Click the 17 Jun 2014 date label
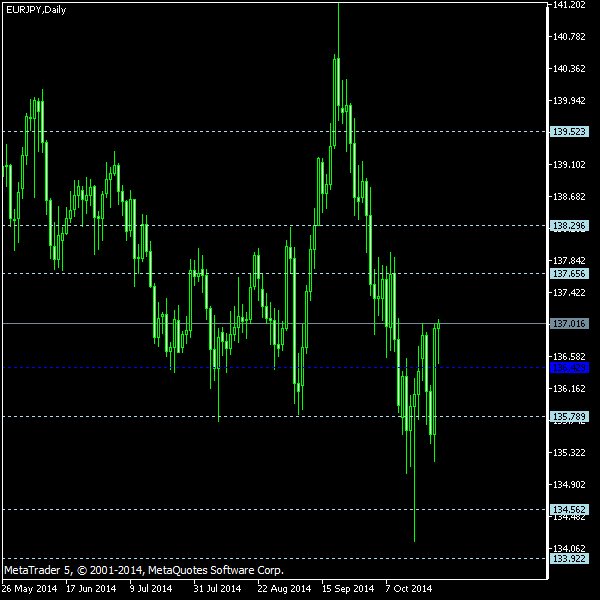 (91, 589)
